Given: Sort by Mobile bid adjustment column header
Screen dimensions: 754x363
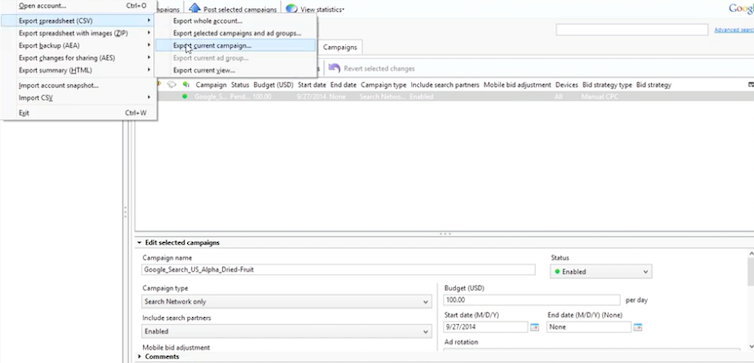Looking at the screenshot, I should pyautogui.click(x=517, y=85).
